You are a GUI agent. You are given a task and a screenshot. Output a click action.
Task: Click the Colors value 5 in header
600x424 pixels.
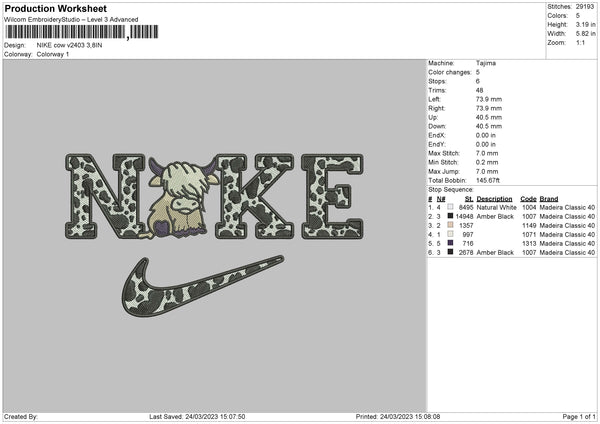pos(577,16)
